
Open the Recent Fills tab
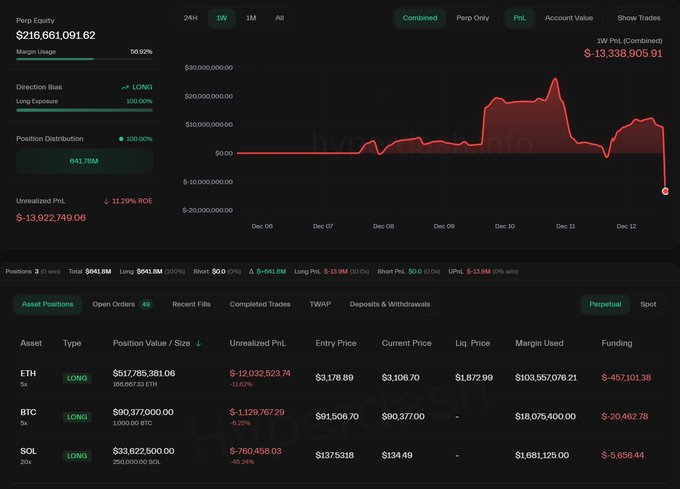190,304
